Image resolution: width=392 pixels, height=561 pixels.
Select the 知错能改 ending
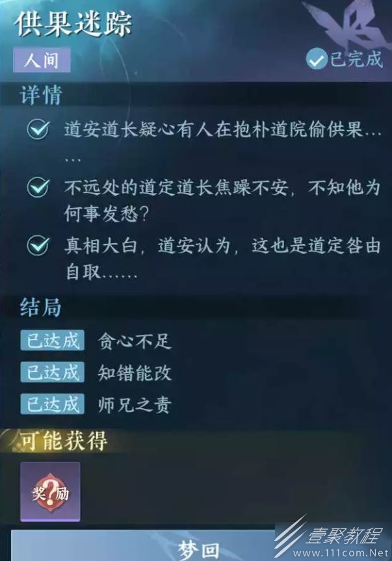[135, 372]
